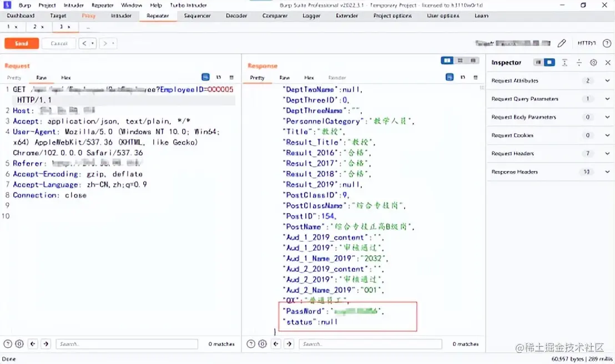Click the Send request button
This screenshot has width=615, height=364.
(x=22, y=43)
